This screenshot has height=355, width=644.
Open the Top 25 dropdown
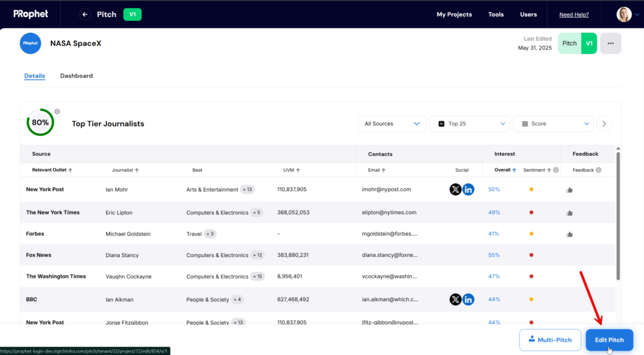pyautogui.click(x=469, y=124)
